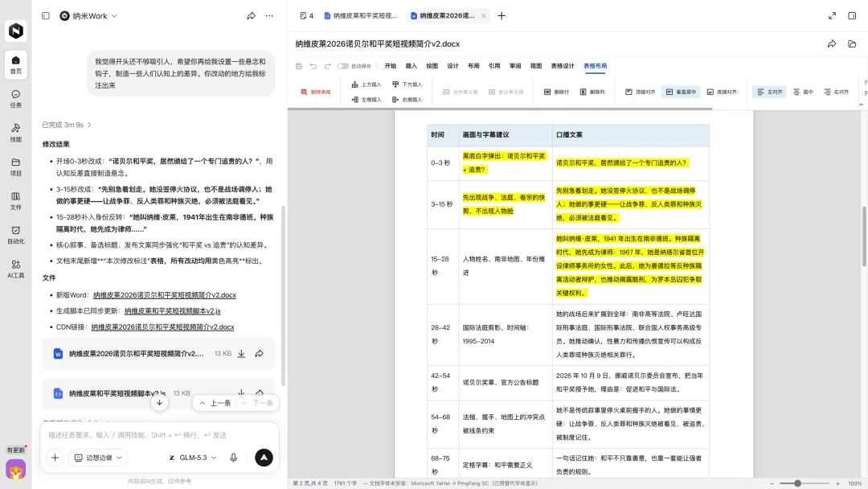The height and width of the screenshot is (489, 868).
Task: Open the CDN链接 docx link
Action: [x=162, y=327]
